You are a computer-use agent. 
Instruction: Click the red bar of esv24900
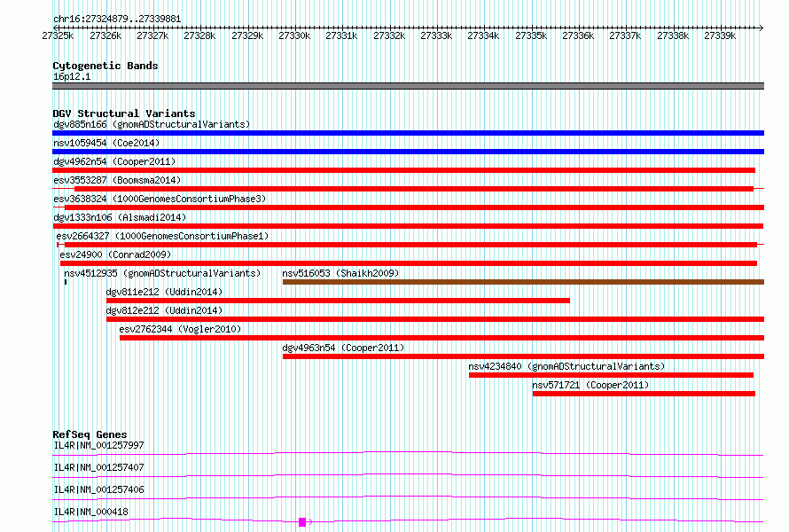click(409, 263)
